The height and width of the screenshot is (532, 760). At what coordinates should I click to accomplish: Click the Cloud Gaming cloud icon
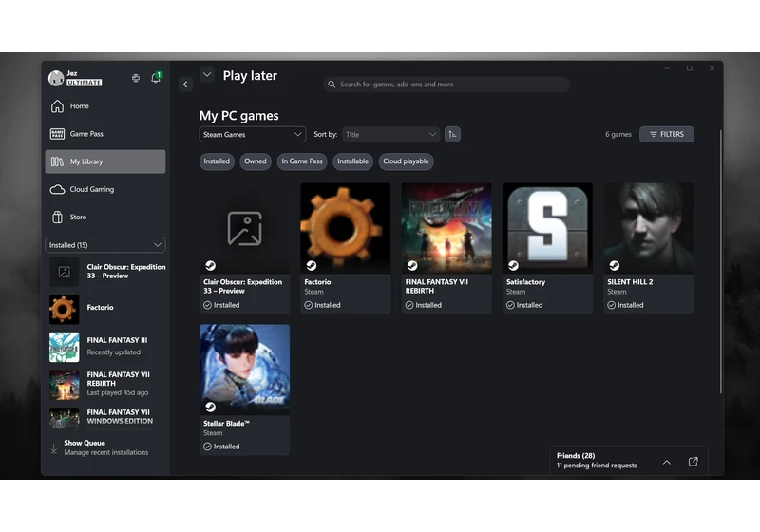click(x=57, y=189)
